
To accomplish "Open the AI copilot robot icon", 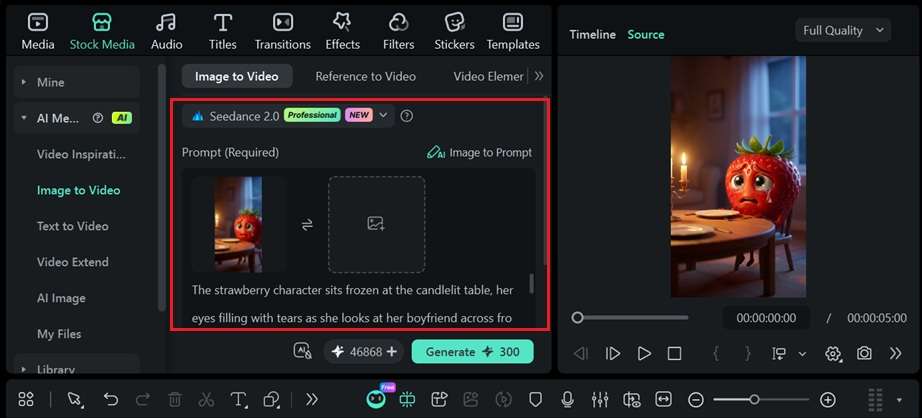I will [x=377, y=399].
